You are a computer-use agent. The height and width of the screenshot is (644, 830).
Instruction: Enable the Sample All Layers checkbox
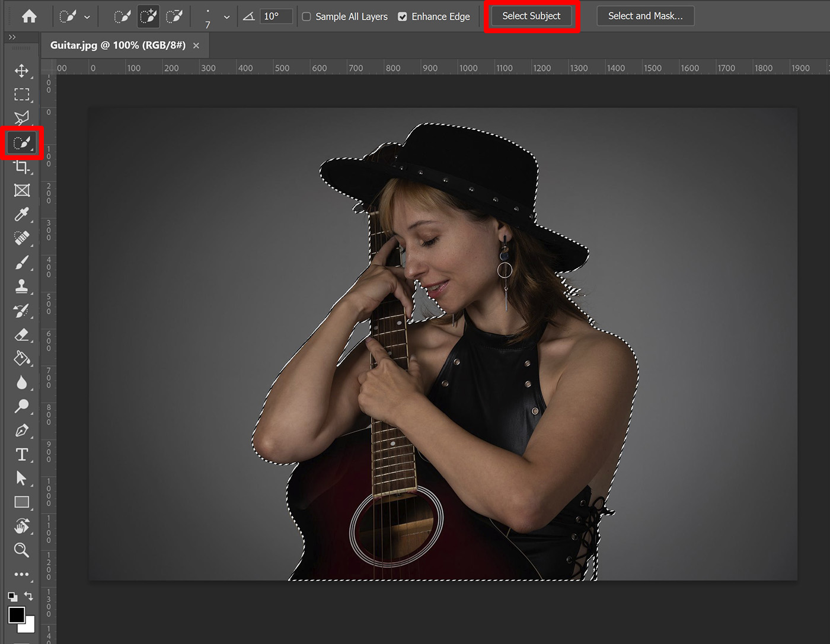coord(307,17)
